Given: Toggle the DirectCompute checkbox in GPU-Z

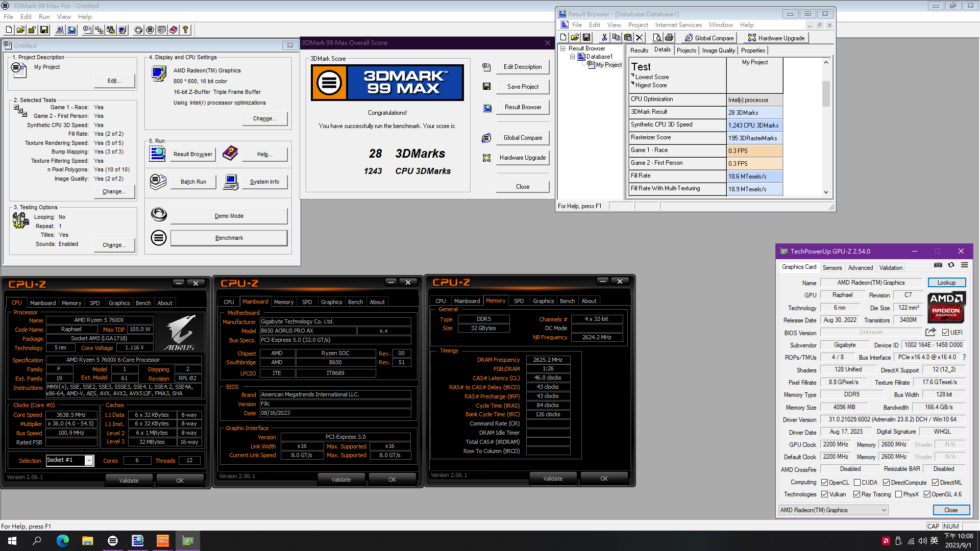Looking at the screenshot, I should pyautogui.click(x=887, y=483).
